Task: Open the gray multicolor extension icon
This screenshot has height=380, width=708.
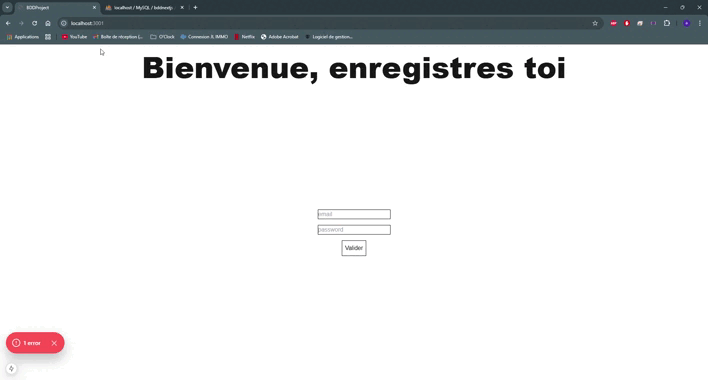Action: [640, 23]
